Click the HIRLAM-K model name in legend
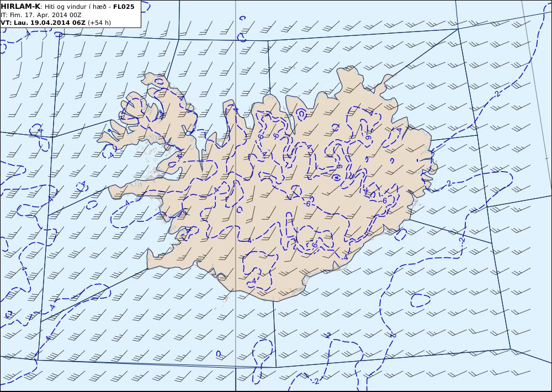Image resolution: width=552 pixels, height=392 pixels. point(20,7)
